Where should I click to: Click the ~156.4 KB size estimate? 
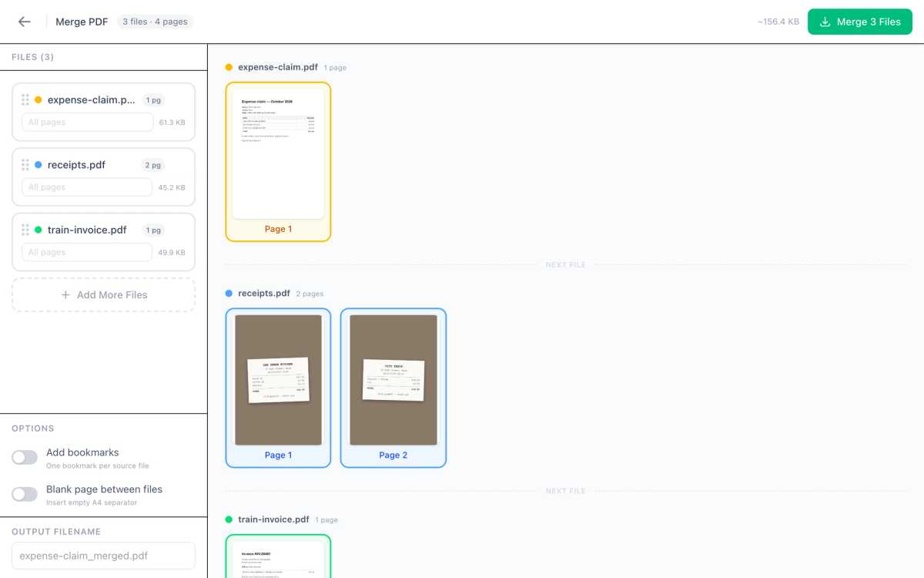click(x=778, y=22)
